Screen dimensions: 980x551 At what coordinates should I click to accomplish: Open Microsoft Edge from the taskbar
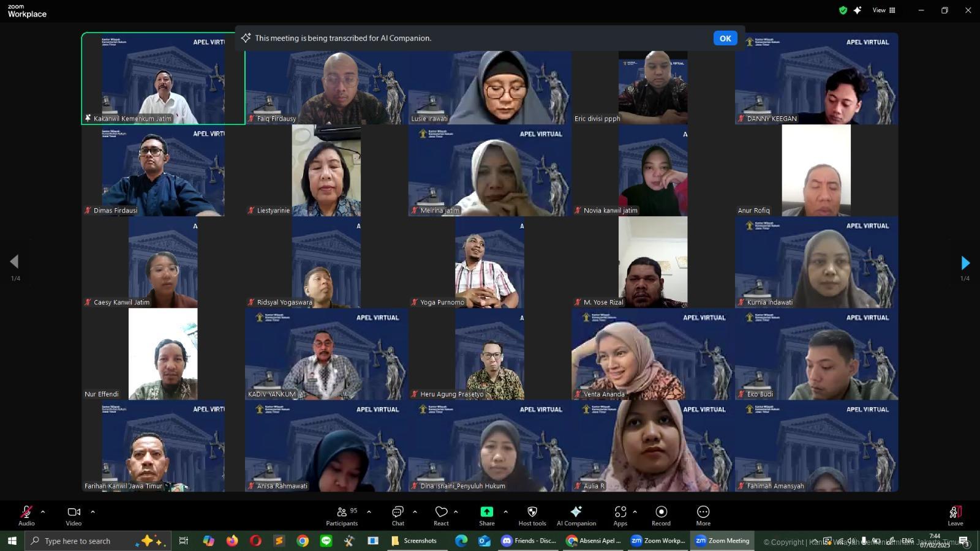[x=461, y=541]
